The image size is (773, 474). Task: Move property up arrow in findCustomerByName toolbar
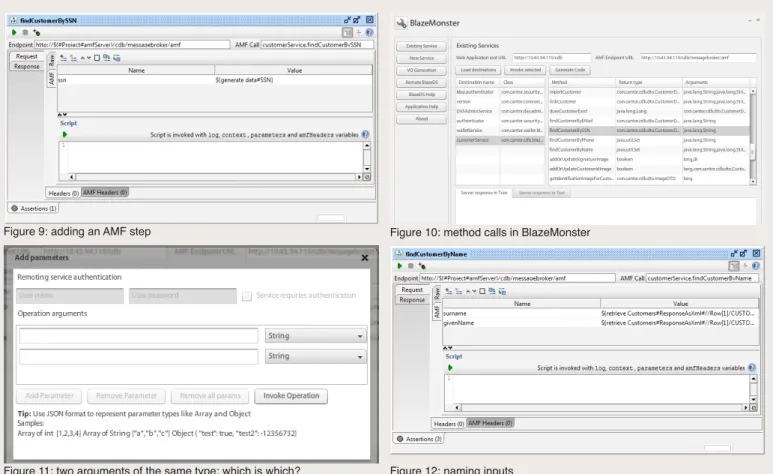tap(468, 292)
